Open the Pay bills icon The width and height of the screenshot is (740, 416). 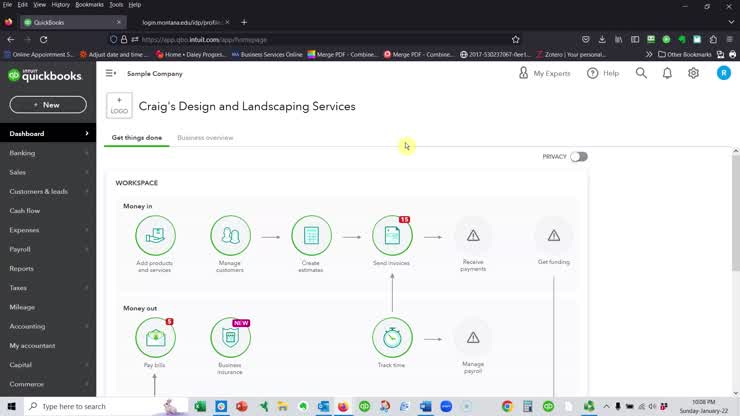(155, 338)
